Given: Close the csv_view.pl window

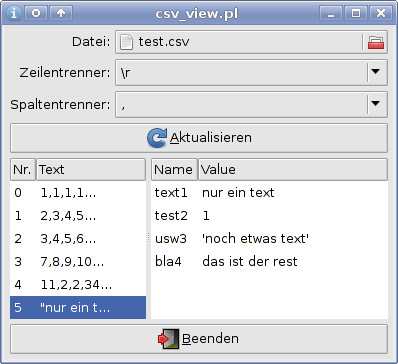Looking at the screenshot, I should tap(381, 13).
